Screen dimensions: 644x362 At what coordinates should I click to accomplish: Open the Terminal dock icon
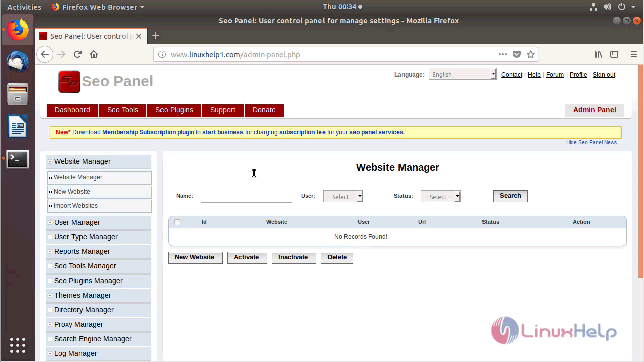click(18, 159)
